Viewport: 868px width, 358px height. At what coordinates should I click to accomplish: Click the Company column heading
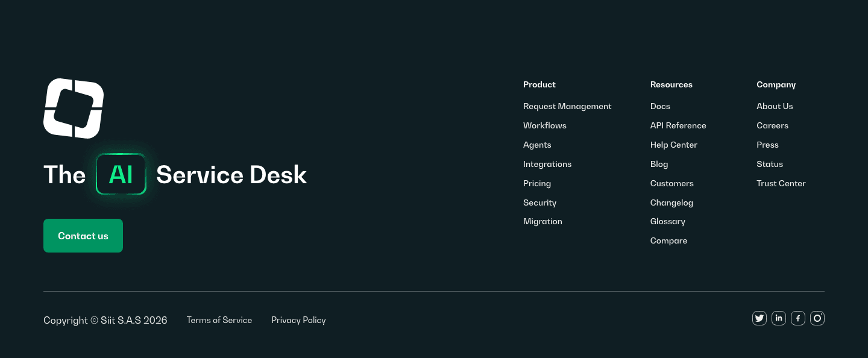click(776, 85)
